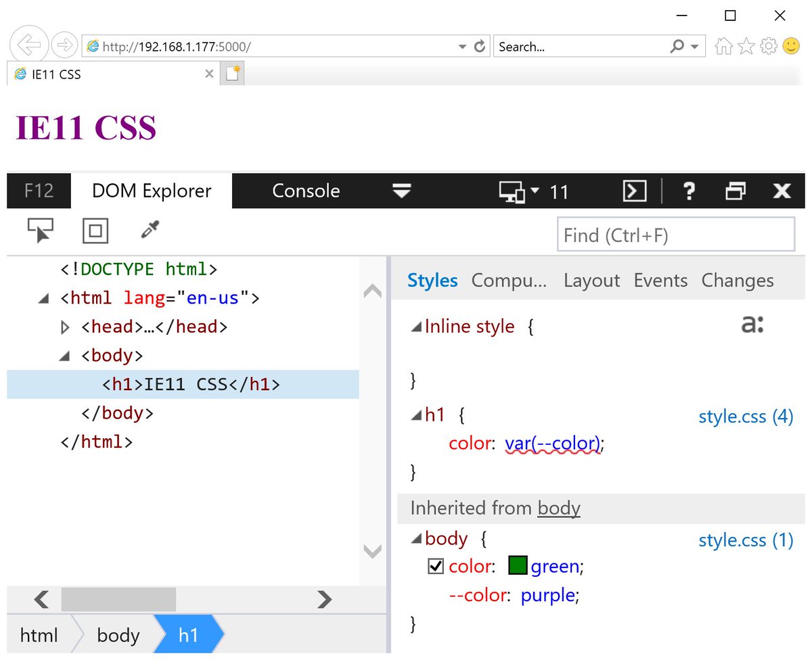Click DOM tree scroll up arrow
Viewport: 812px width, 660px height.
(x=373, y=291)
